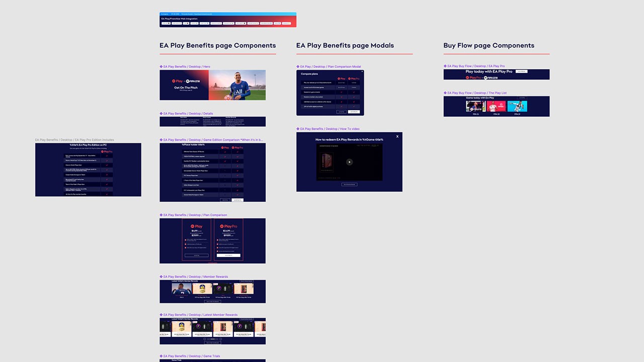The width and height of the screenshot is (644, 362).
Task: Select The Play List frame label
Action: (x=475, y=93)
